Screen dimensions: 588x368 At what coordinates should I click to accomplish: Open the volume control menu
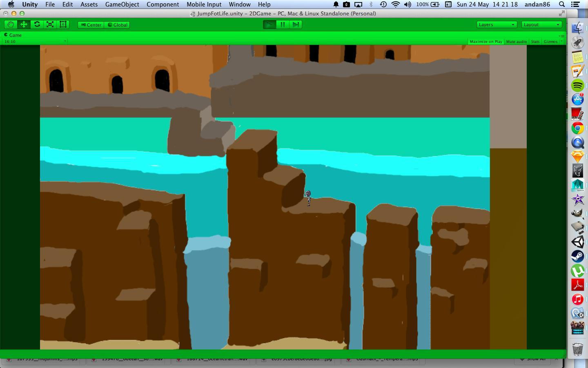[408, 4]
